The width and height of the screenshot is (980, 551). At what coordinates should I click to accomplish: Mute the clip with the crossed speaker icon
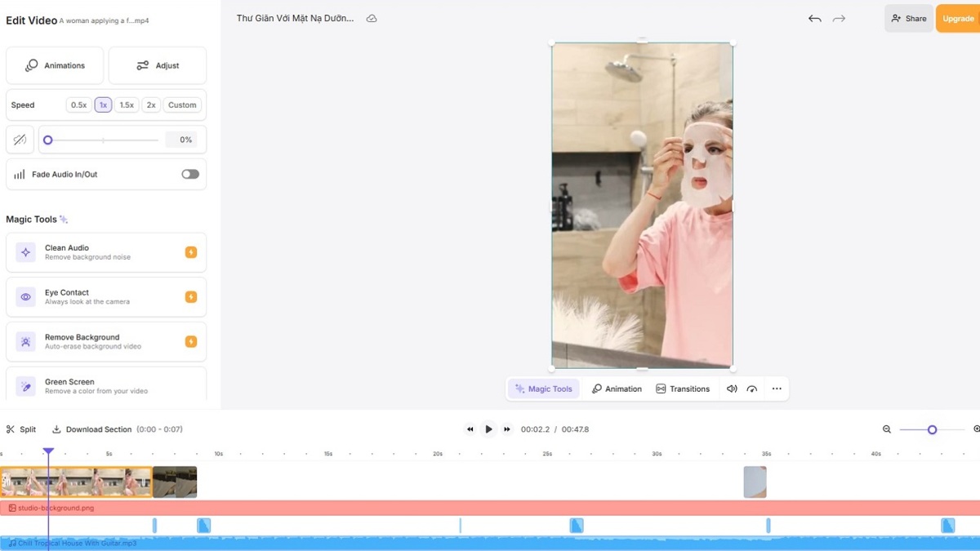click(x=20, y=139)
